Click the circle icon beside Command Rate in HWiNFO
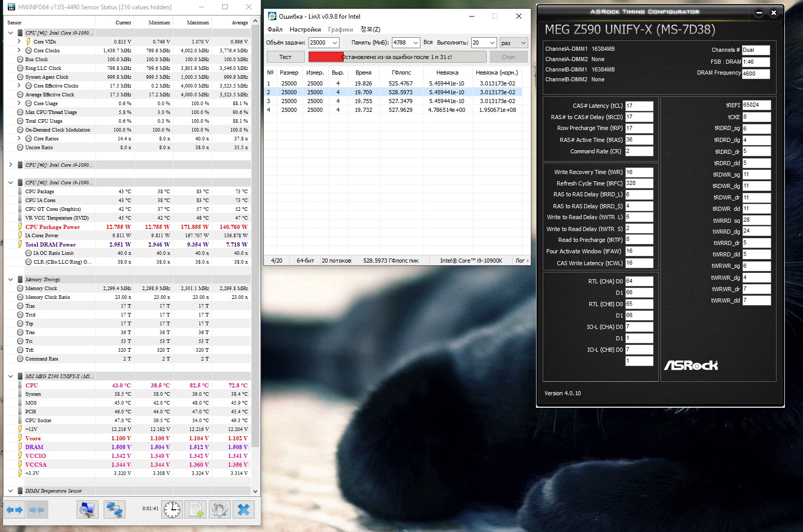This screenshot has width=803, height=532. (x=20, y=359)
